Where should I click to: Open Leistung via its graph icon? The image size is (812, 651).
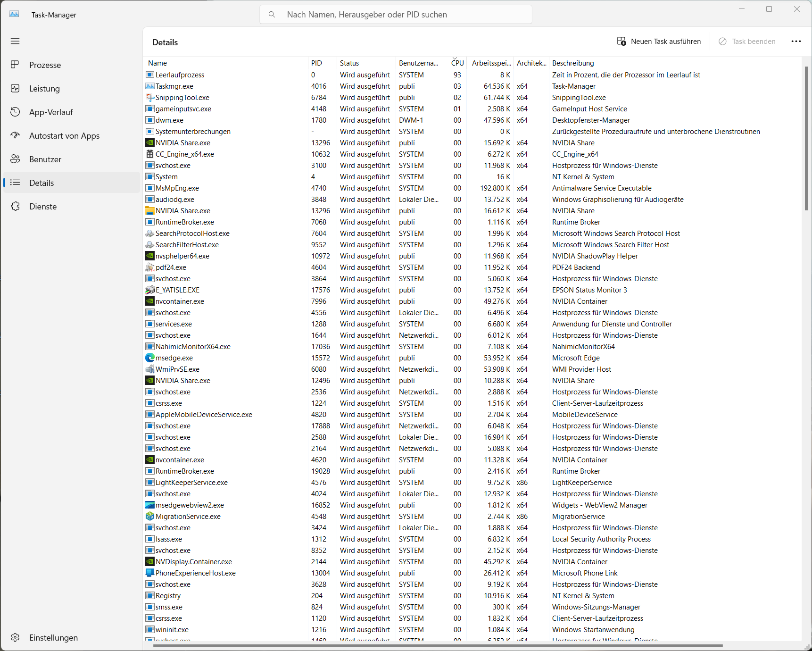click(x=15, y=88)
